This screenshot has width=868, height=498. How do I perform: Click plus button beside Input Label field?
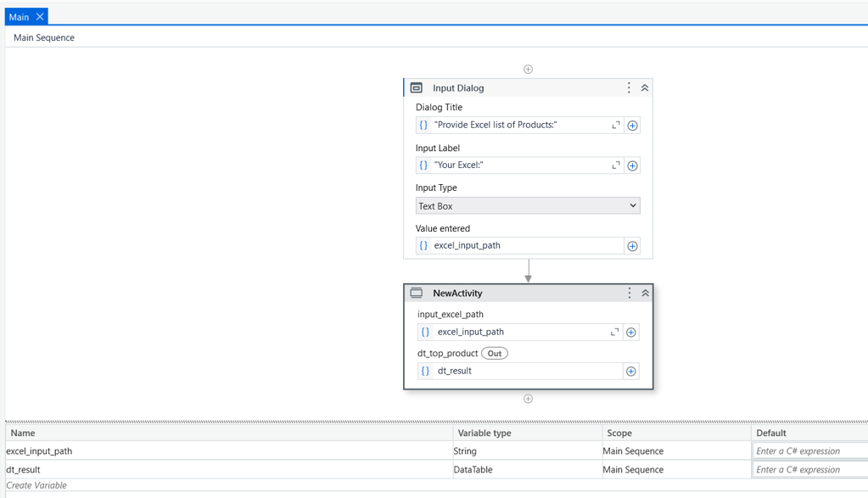(x=632, y=165)
